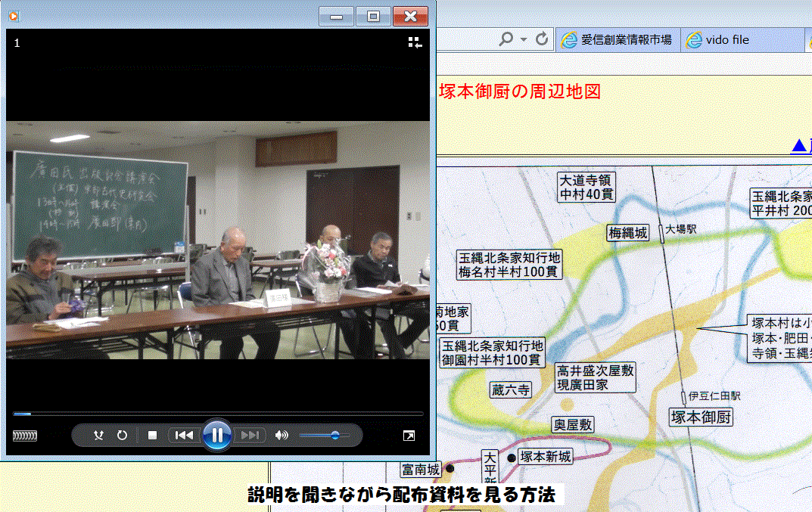
Task: Click the 大道寺領 中村40貫 map label
Action: 586,187
